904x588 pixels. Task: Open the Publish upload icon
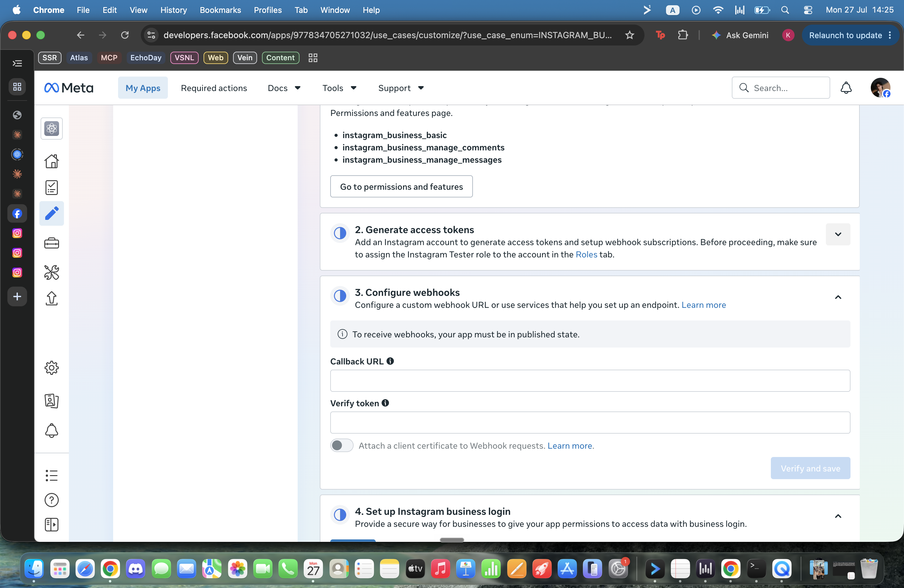[x=52, y=298]
